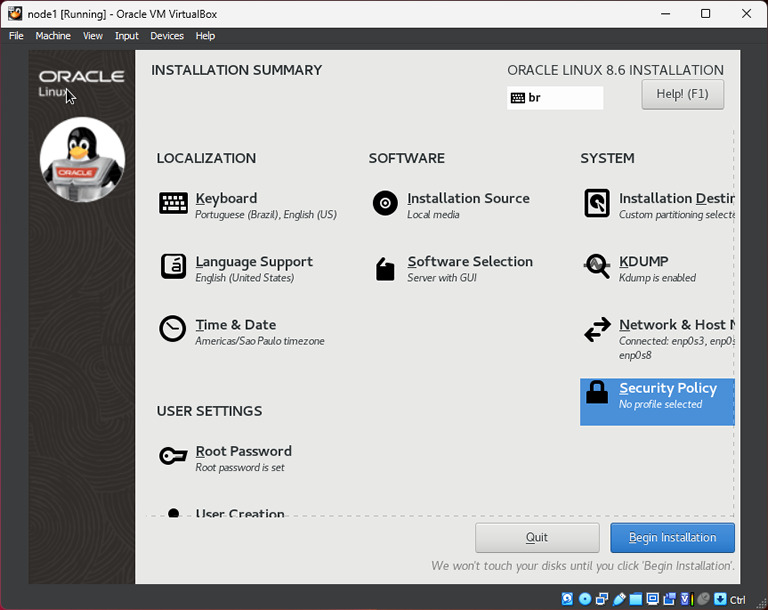
Task: Open the Help menu
Action: click(205, 36)
